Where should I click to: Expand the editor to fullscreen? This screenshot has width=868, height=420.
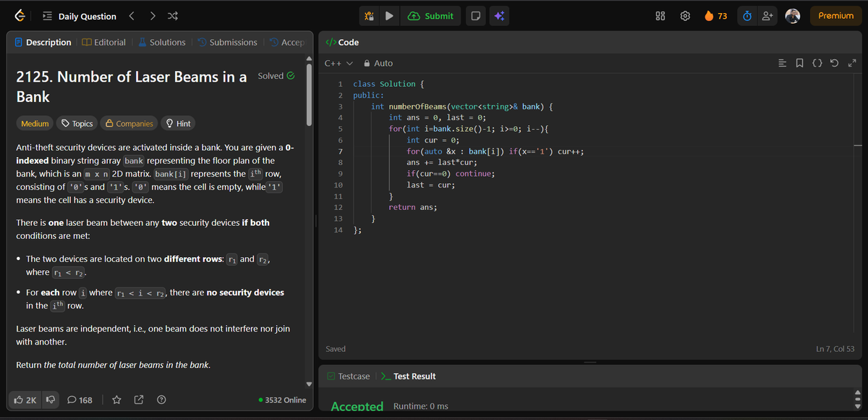click(x=851, y=64)
